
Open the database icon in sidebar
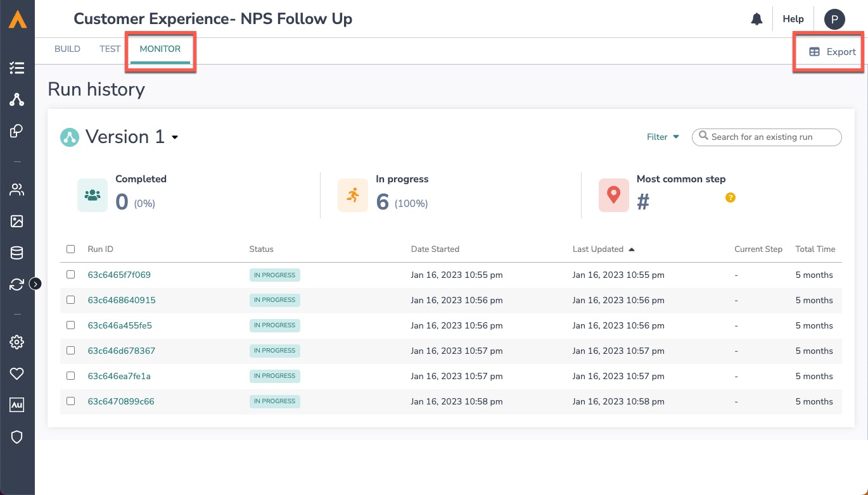[x=17, y=253]
